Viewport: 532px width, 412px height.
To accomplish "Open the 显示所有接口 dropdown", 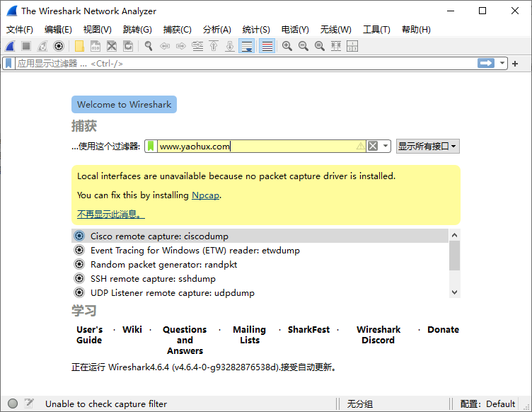I will (x=427, y=147).
